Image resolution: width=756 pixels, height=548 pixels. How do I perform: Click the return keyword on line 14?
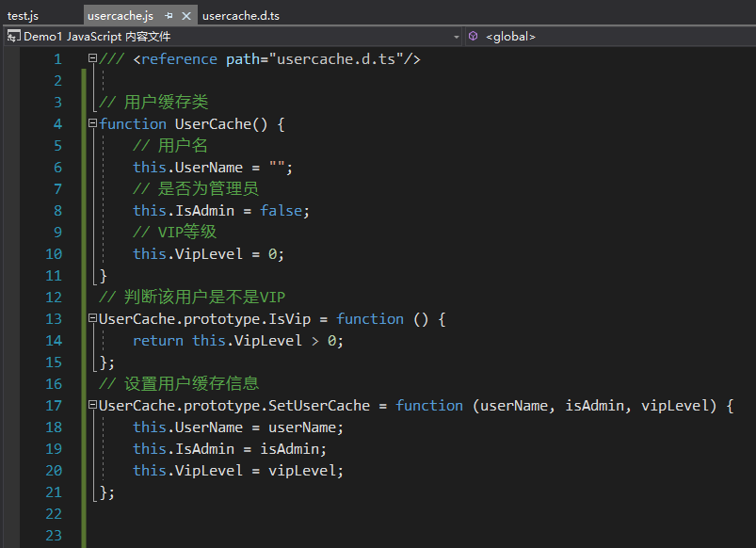157,341
